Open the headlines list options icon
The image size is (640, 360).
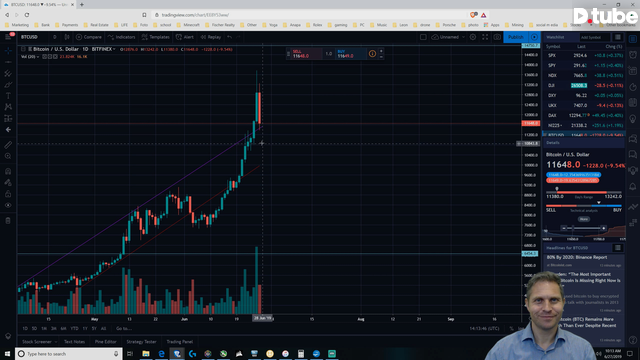618,248
